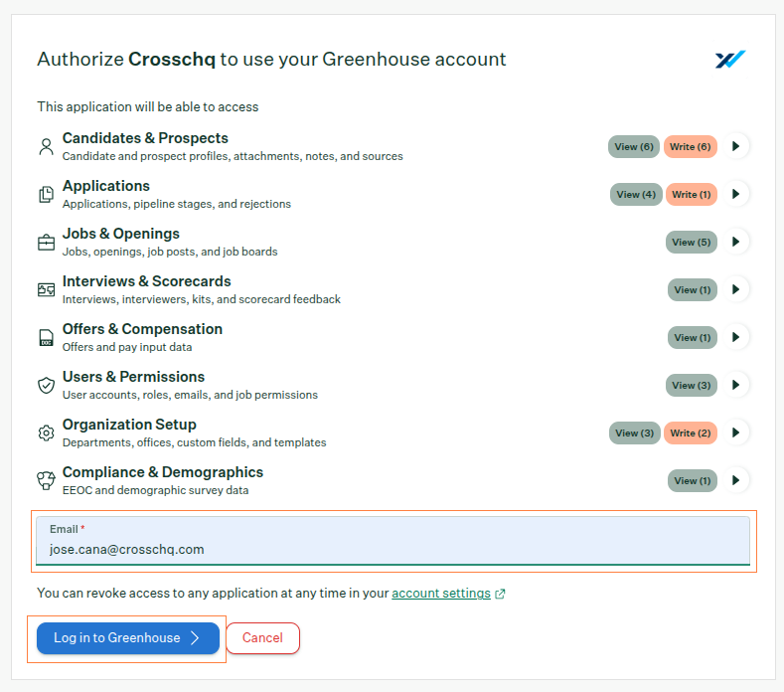Click the Offers & Compensation document icon
The width and height of the screenshot is (784, 692).
coord(46,338)
